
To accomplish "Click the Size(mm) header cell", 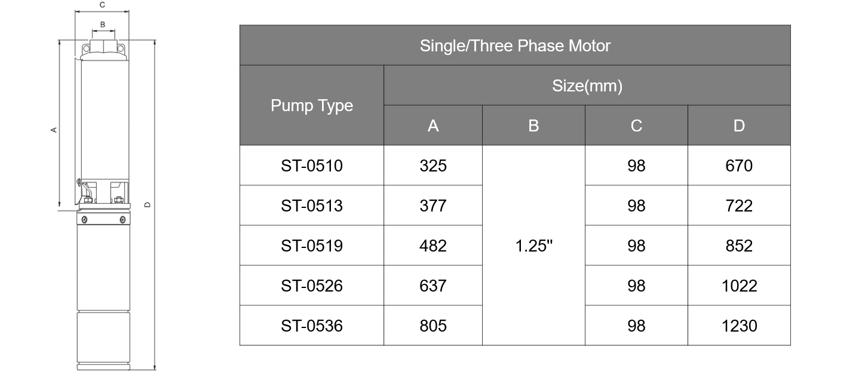I will click(587, 86).
